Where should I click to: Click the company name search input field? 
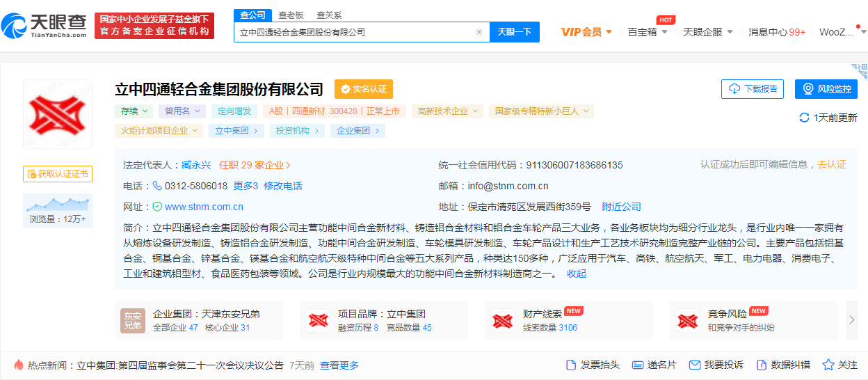pos(362,32)
